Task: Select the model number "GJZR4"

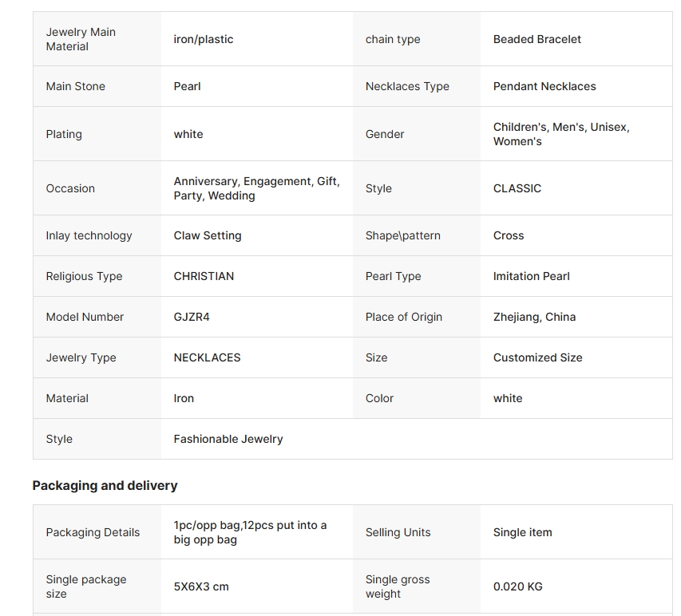Action: coord(192,317)
